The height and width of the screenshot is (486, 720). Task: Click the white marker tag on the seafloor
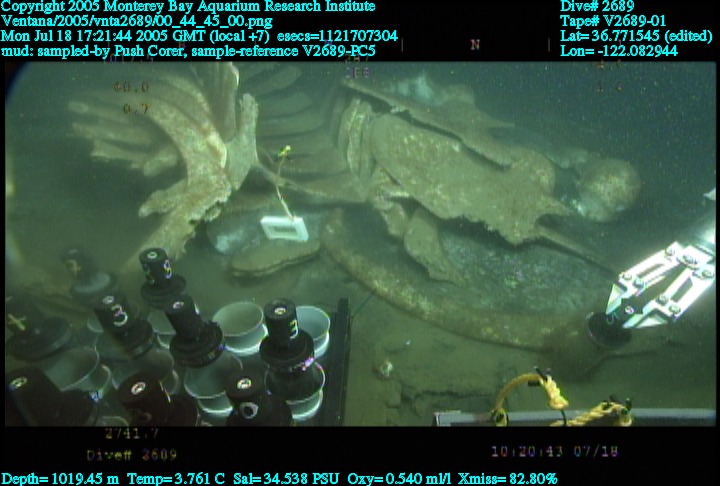281,229
